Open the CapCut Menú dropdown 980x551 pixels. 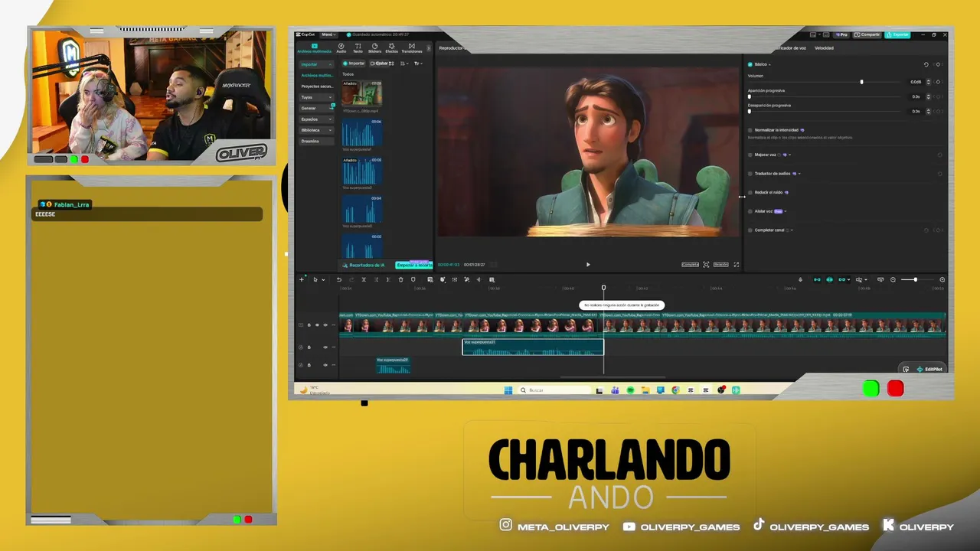tap(328, 34)
